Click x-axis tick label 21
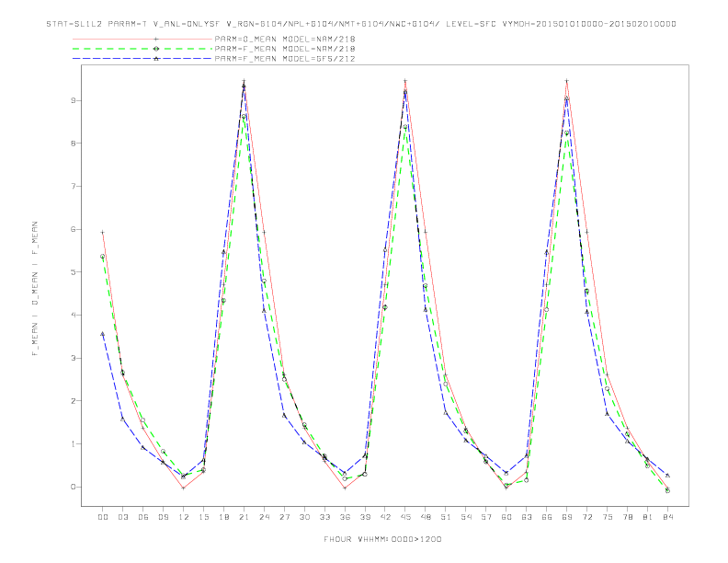This screenshot has height=563, width=728. pos(244,517)
